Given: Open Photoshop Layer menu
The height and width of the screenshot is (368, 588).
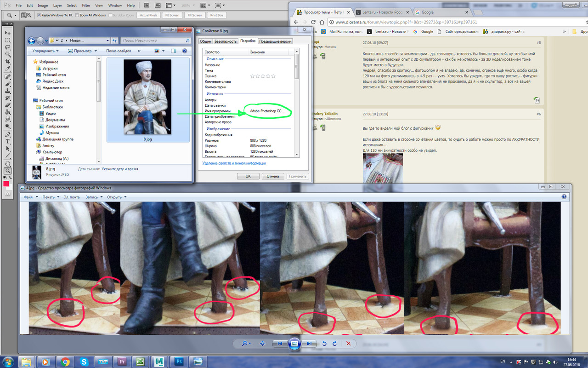Looking at the screenshot, I should pyautogui.click(x=57, y=6).
